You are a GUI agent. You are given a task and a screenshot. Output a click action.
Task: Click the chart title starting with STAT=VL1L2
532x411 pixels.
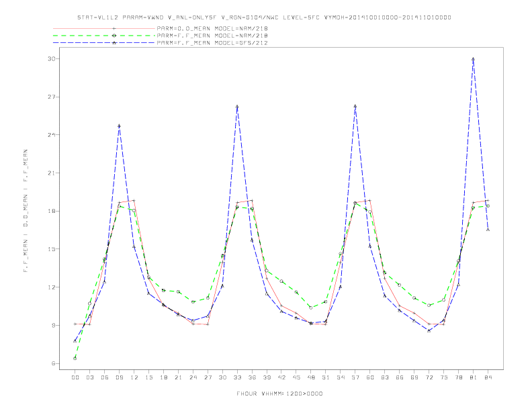(264, 17)
